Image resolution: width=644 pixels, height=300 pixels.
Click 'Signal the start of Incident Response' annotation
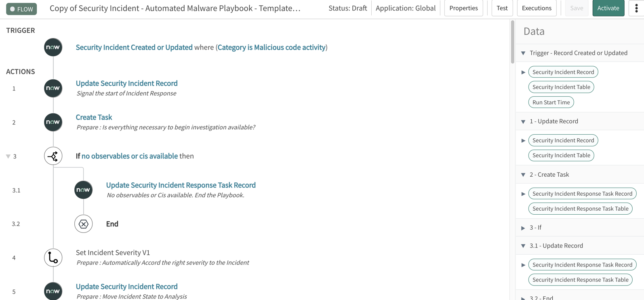(x=126, y=93)
